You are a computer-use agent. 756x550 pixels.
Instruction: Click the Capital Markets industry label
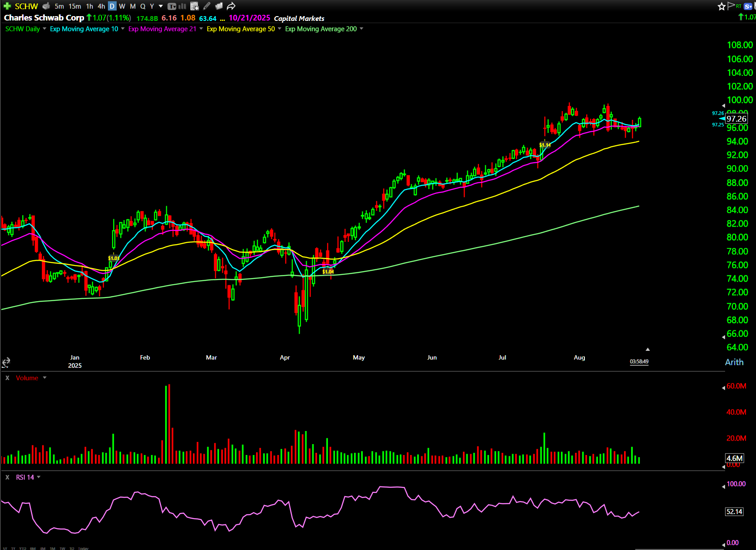click(299, 18)
